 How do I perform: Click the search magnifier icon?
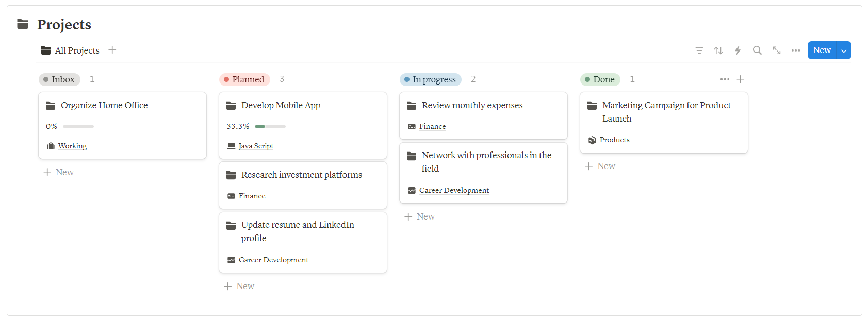pos(757,50)
